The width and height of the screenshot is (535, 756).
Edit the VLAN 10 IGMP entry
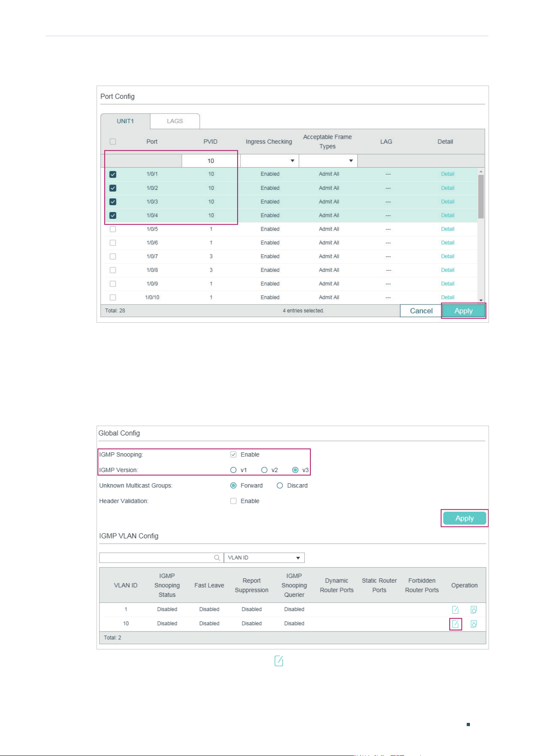[x=455, y=624]
